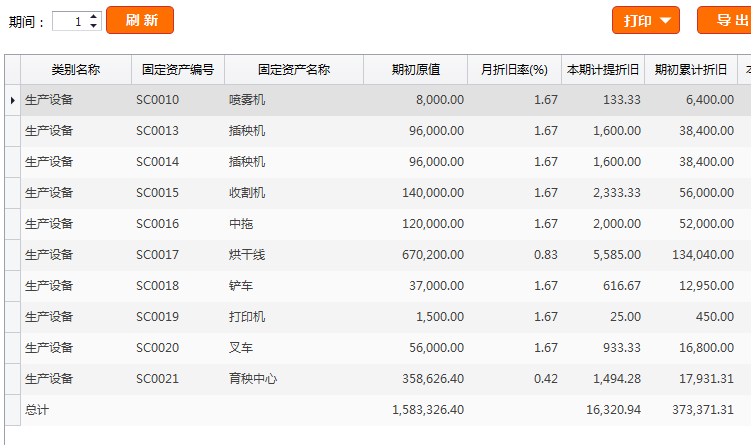Viewport: 751px width, 445px height.
Task: Decrease period with stepper down arrow
Action: [94, 25]
